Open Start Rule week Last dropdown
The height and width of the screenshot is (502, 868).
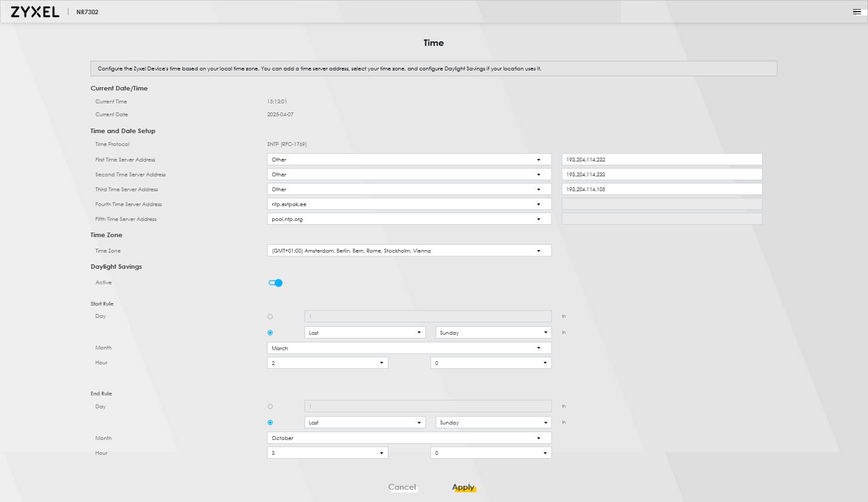click(x=365, y=333)
